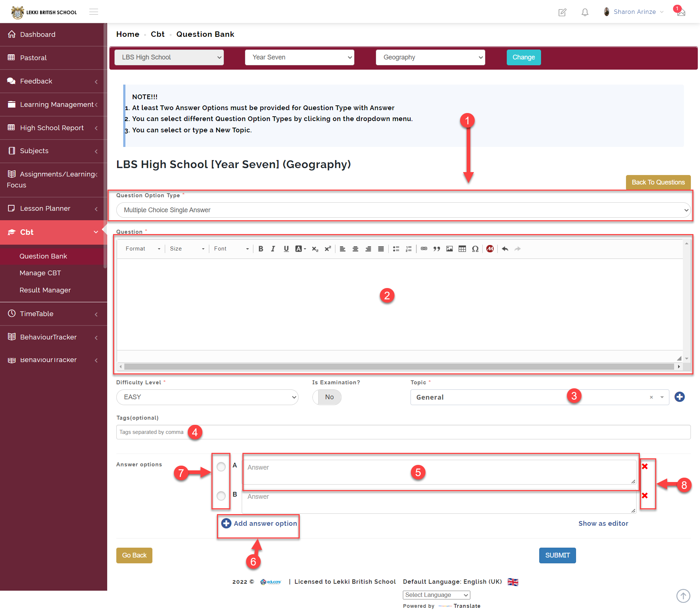This screenshot has width=700, height=610.
Task: Open the special character Omega icon
Action: [x=475, y=249]
